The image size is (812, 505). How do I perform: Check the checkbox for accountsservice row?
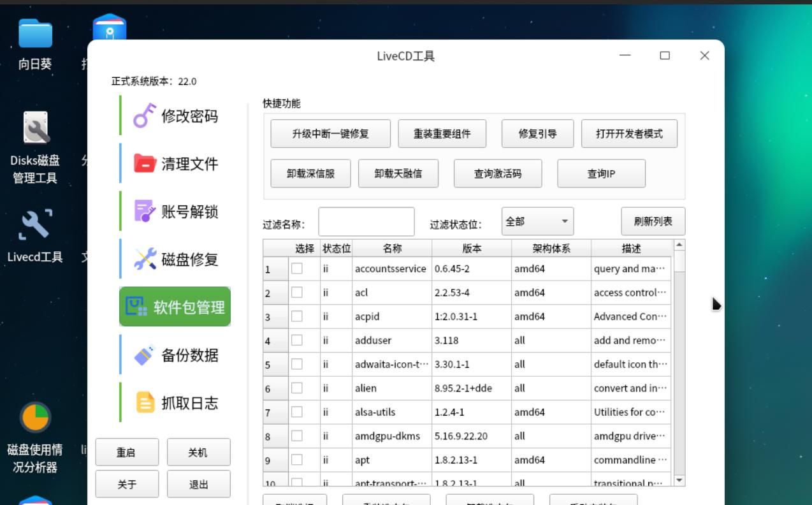296,268
